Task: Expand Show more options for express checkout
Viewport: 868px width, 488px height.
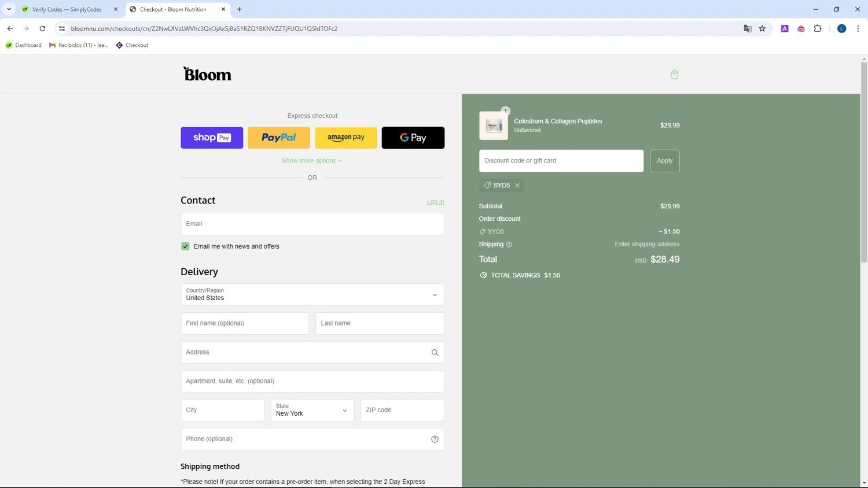Action: (x=312, y=161)
